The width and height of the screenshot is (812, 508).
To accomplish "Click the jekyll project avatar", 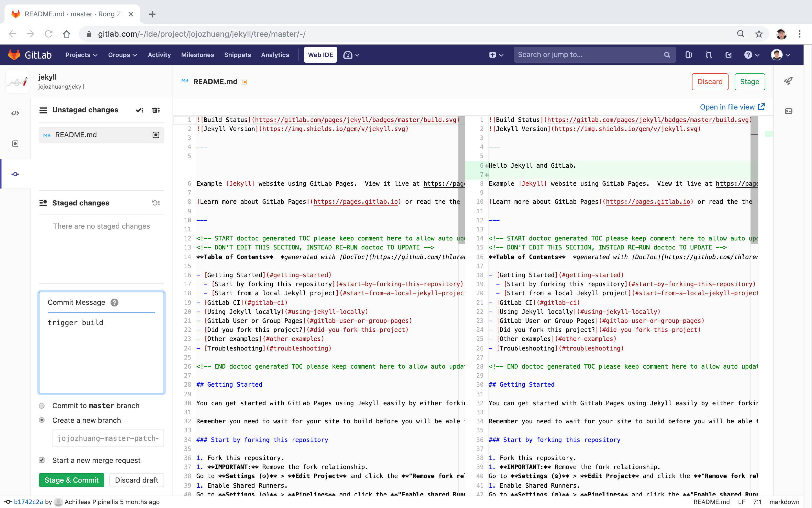I will click(17, 81).
